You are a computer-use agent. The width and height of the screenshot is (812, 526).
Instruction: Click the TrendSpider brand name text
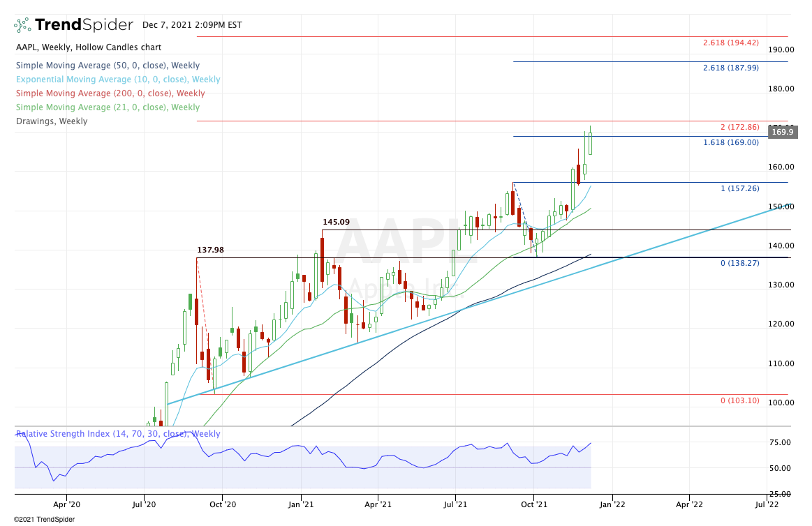(84, 25)
